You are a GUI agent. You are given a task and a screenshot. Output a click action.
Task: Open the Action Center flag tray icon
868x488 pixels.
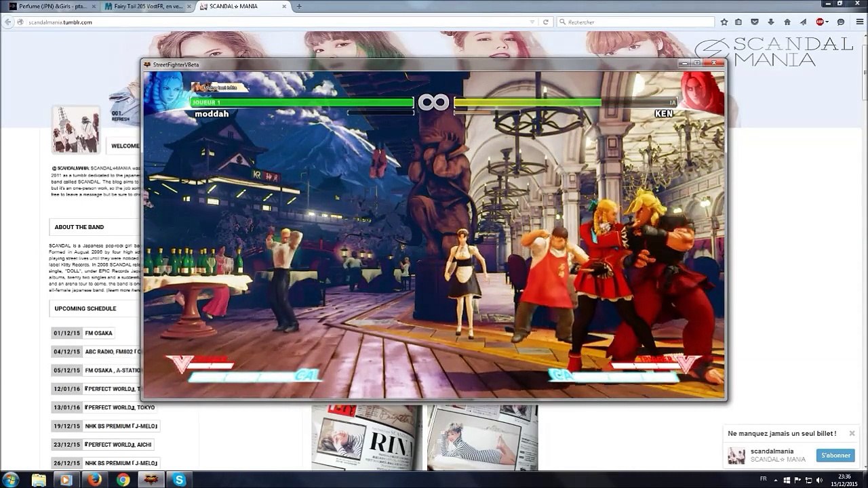tap(797, 480)
